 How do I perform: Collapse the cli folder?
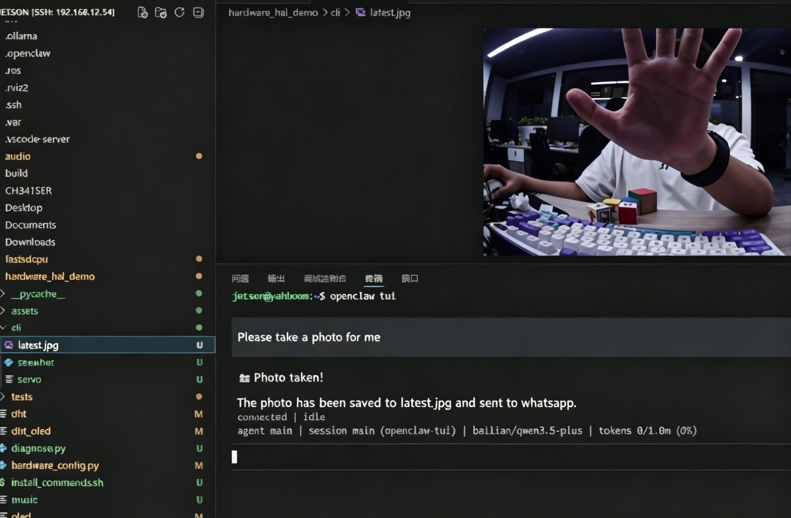(3, 328)
